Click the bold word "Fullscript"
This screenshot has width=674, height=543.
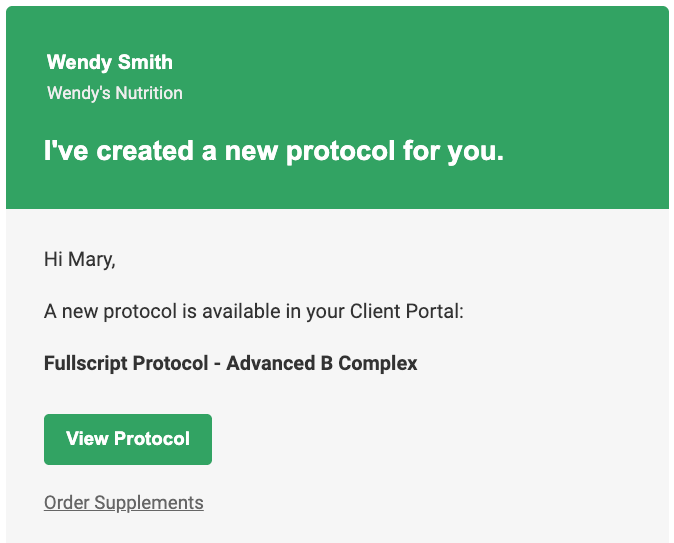point(85,363)
